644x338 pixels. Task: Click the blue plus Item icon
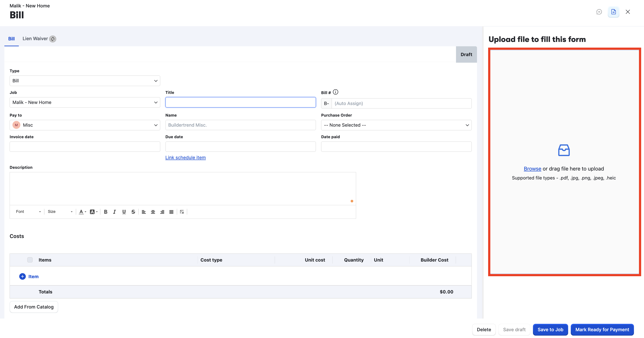point(22,276)
